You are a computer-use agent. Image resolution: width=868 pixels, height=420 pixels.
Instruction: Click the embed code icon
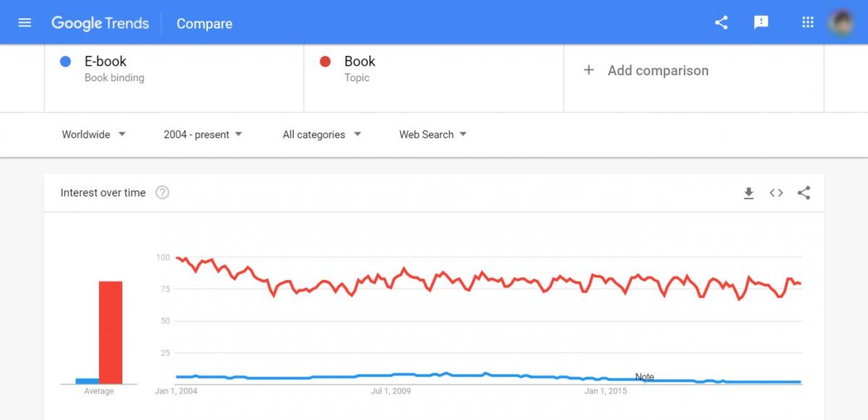pyautogui.click(x=776, y=193)
